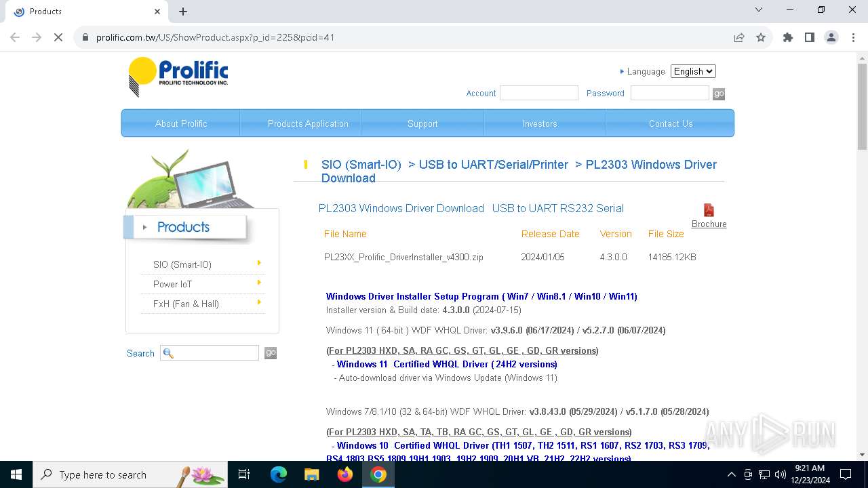Open SIO (Smart-IO) sidebar link
Image resolution: width=868 pixels, height=488 pixels.
pos(182,264)
